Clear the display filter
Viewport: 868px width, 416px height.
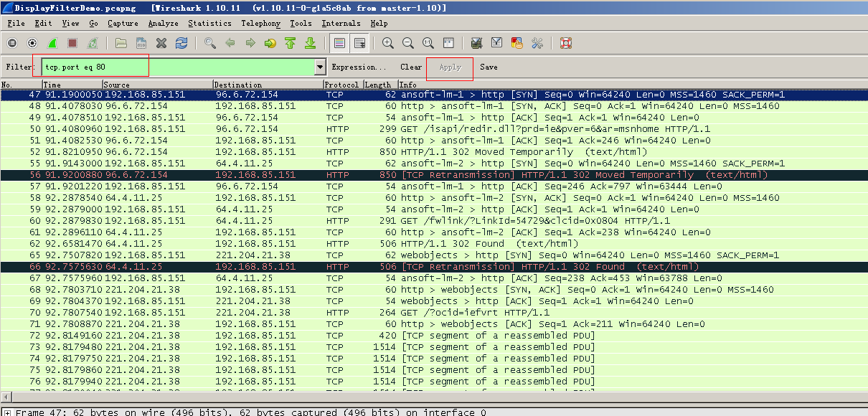click(411, 67)
